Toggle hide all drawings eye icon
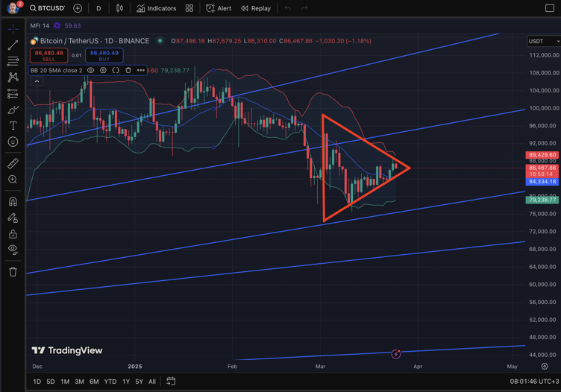 click(13, 250)
